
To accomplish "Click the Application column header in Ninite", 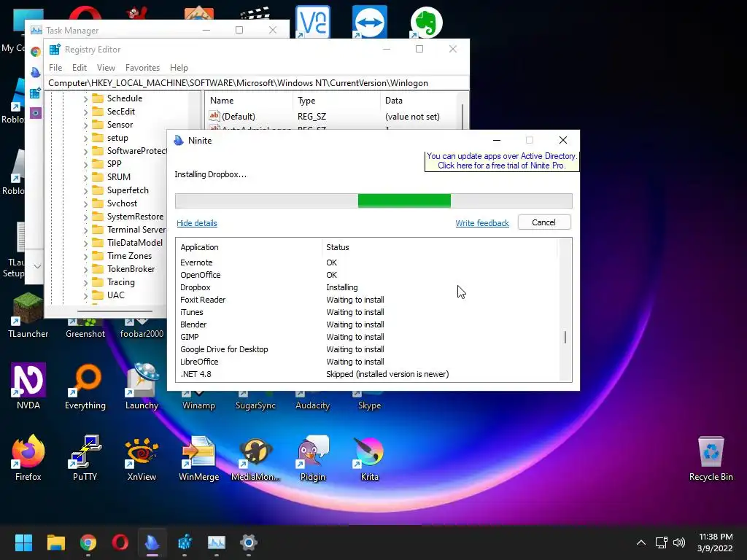I will click(x=249, y=247).
